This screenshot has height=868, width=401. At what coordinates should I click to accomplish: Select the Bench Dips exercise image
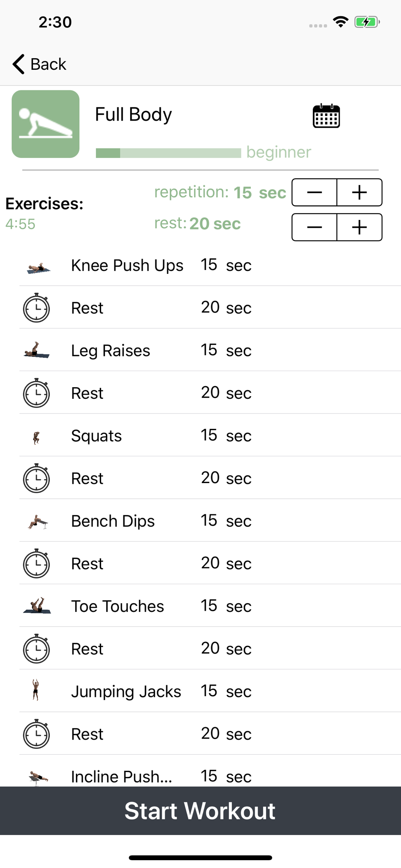[37, 522]
